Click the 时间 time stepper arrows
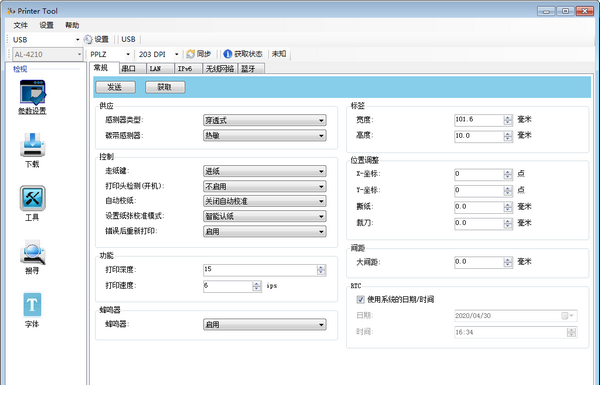The width and height of the screenshot is (600, 400). point(571,332)
